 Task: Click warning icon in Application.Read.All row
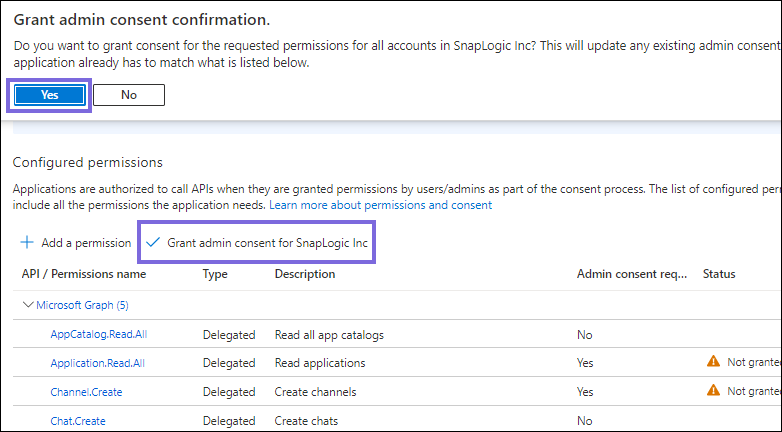(x=714, y=361)
